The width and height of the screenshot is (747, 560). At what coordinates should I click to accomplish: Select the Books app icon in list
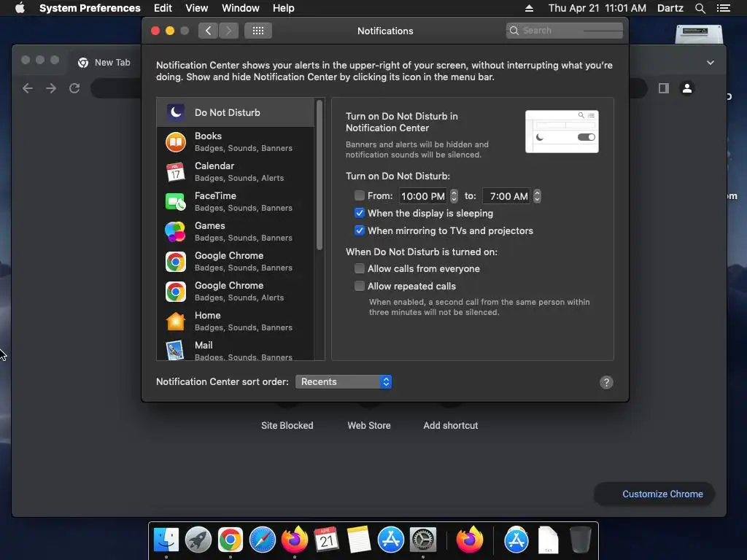pyautogui.click(x=175, y=142)
